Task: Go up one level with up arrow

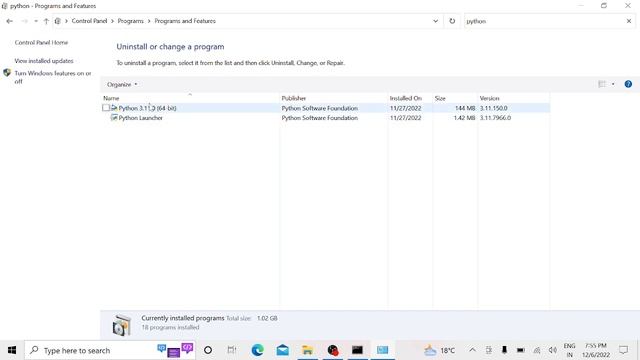Action: [x=46, y=21]
